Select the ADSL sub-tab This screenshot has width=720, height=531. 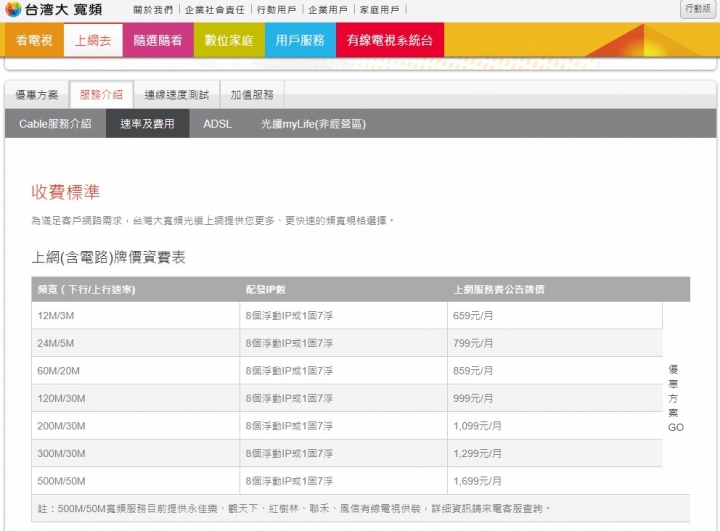(217, 124)
